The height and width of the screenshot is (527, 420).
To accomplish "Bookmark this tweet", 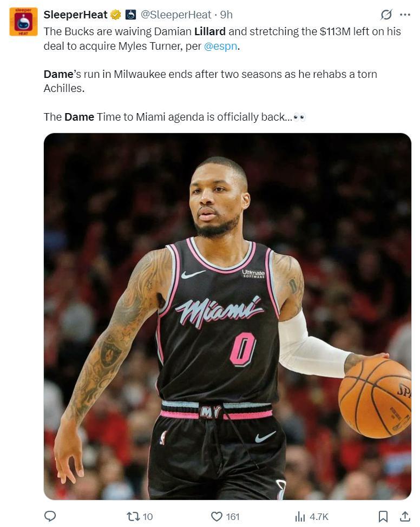I will pos(383,516).
